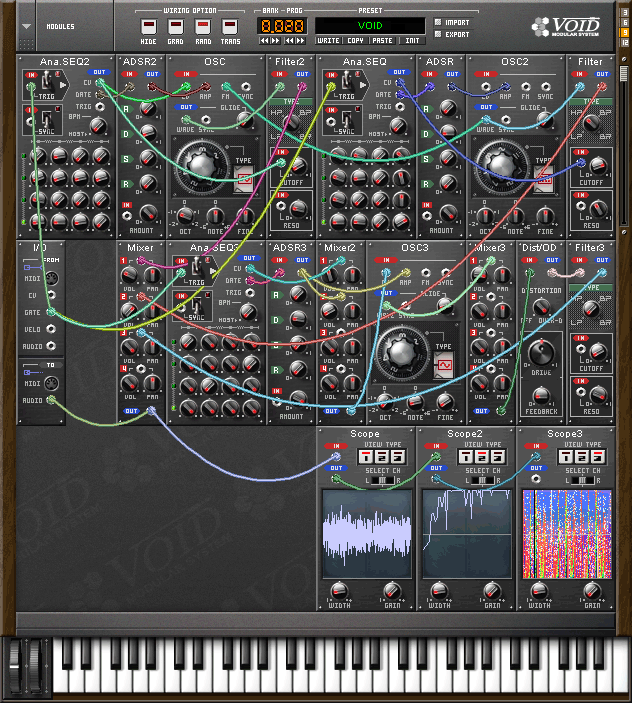The image size is (632, 703).
Task: Open the MODULES dropdown arrow
Action: point(26,26)
